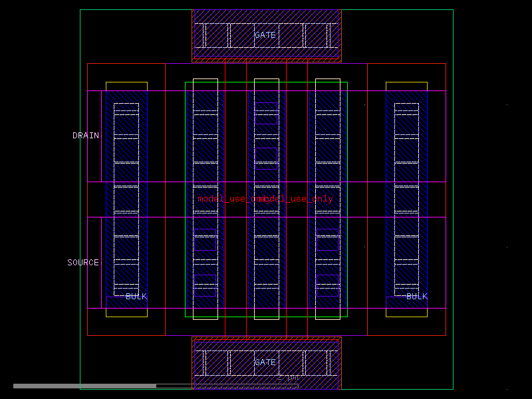Select the blue via square at top of center finger
This screenshot has height=399, width=532.
click(266, 113)
